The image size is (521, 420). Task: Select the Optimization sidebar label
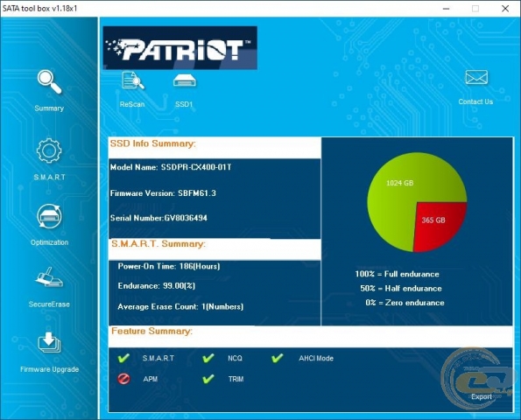pyautogui.click(x=50, y=242)
